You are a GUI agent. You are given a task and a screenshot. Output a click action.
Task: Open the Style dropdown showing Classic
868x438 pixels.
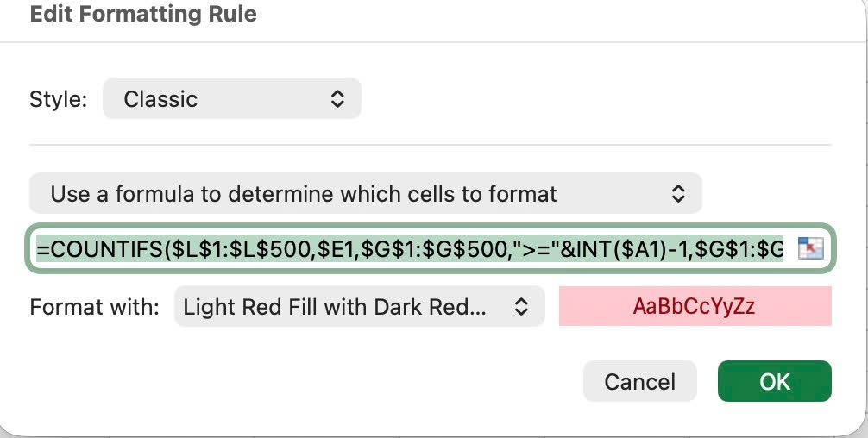232,98
